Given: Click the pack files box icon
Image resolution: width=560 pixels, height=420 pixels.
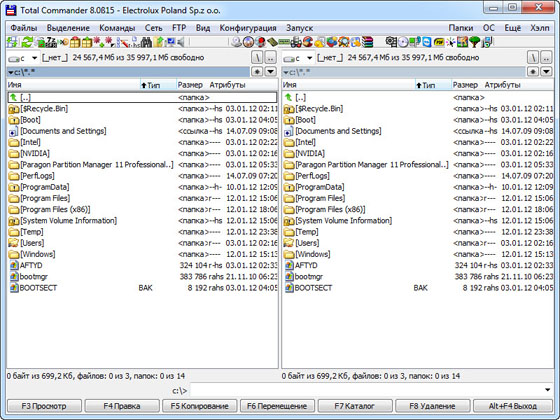Looking at the screenshot, I should 75,42.
